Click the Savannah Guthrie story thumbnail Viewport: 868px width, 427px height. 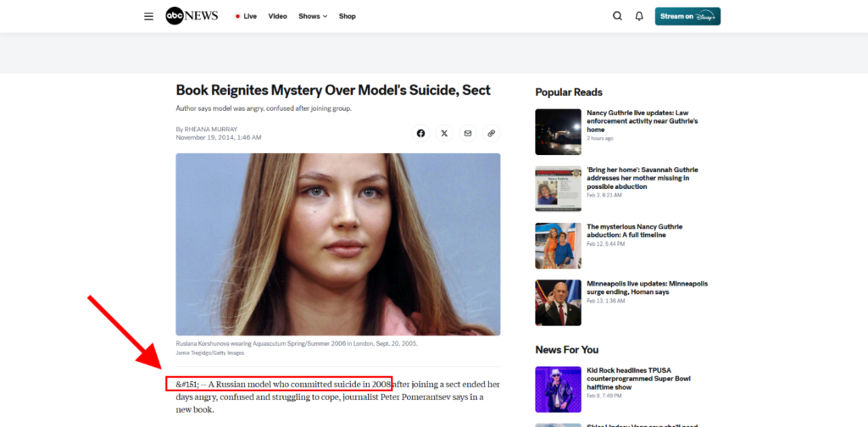click(x=558, y=188)
